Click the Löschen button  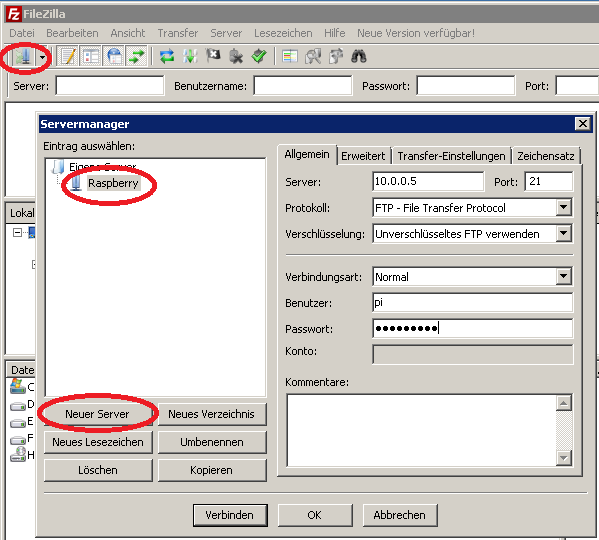[98, 470]
